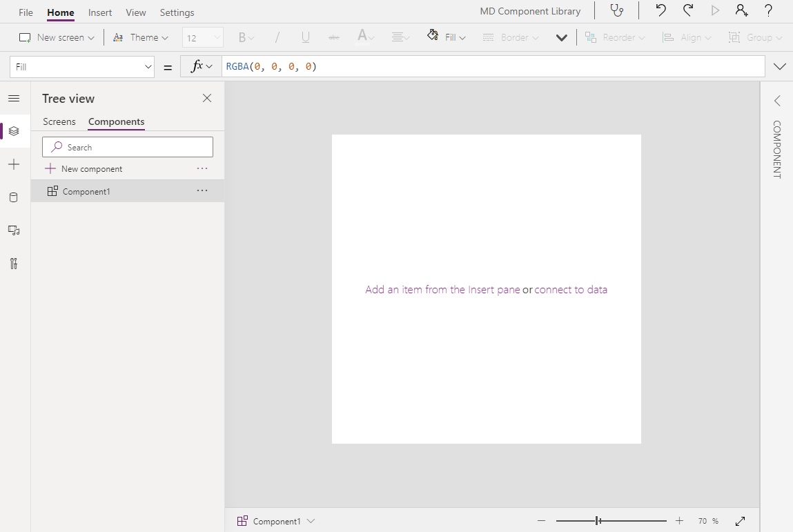Toggle the hamburger menu to collapse sidebar
Screen dimensions: 793x532
click(14, 99)
